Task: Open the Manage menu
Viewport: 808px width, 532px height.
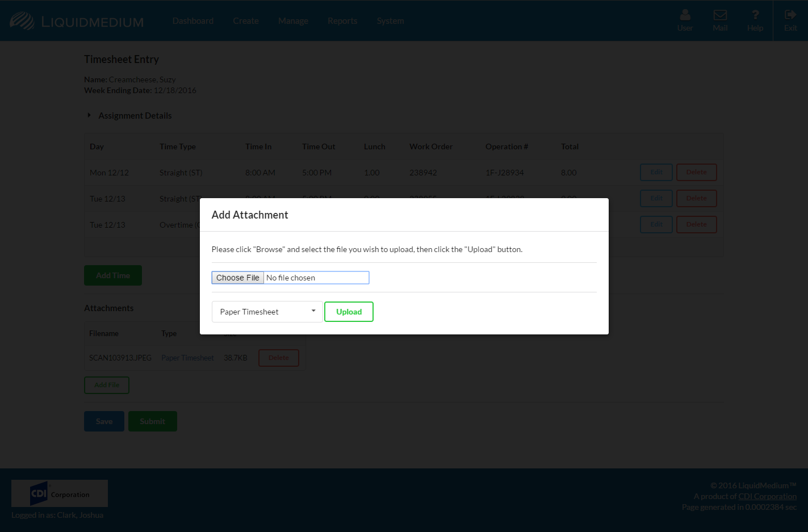Action: tap(293, 21)
